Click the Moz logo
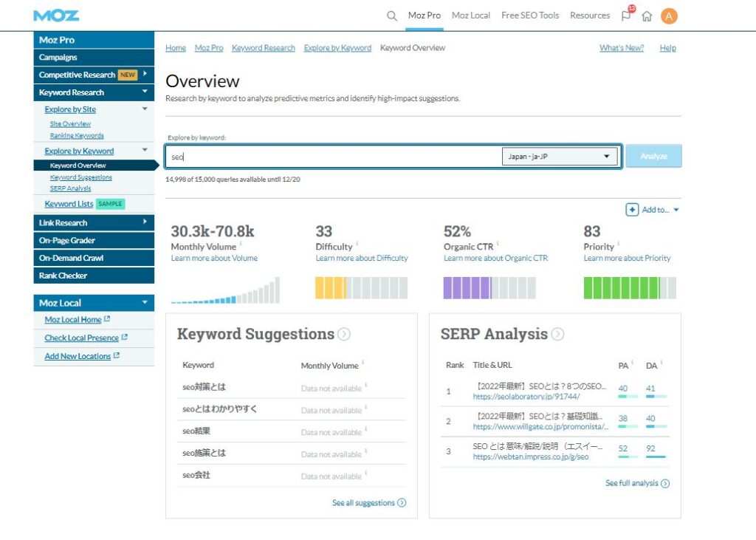The image size is (756, 540). click(56, 16)
